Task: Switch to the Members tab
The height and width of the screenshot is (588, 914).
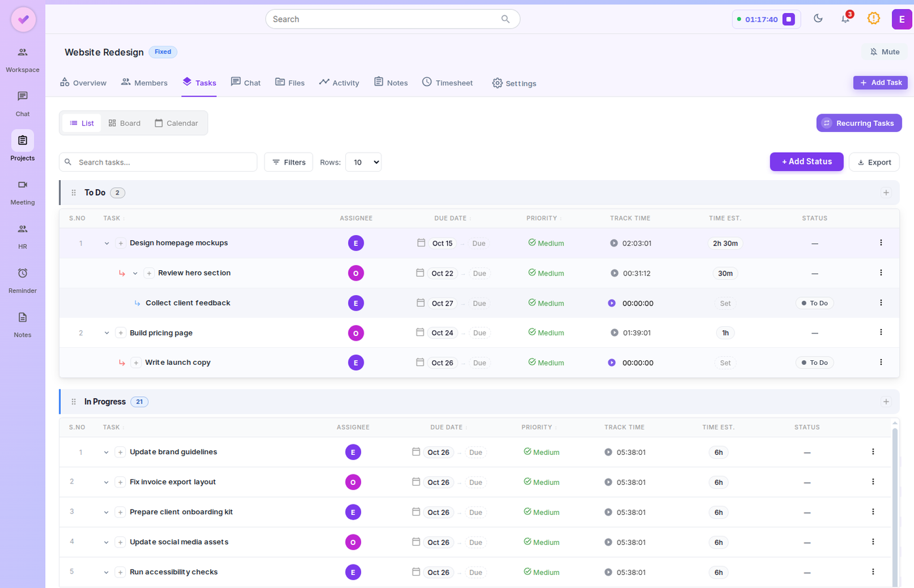Action: click(x=144, y=83)
